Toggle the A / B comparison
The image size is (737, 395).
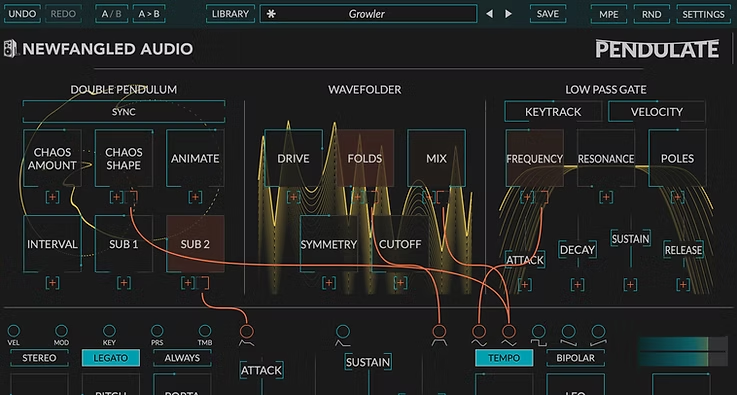tap(111, 14)
